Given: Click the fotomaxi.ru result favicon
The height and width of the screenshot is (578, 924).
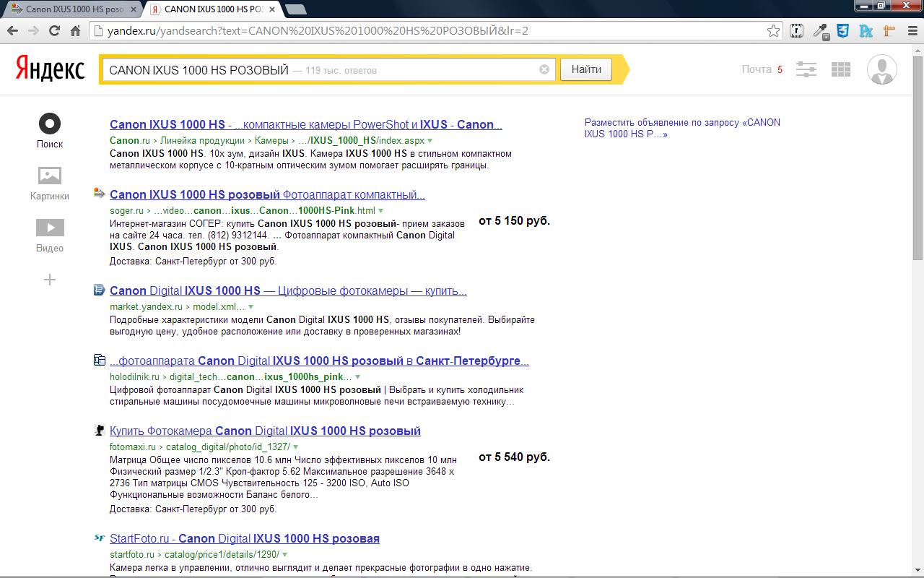Looking at the screenshot, I should (100, 430).
